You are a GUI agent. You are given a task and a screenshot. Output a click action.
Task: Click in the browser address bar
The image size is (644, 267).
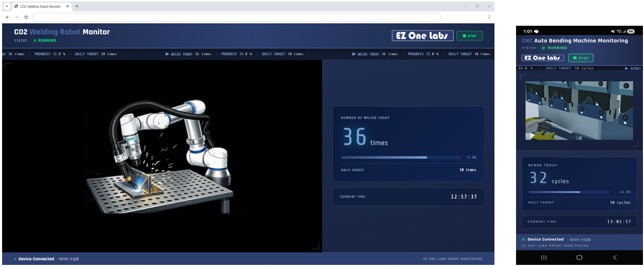pyautogui.click(x=237, y=17)
